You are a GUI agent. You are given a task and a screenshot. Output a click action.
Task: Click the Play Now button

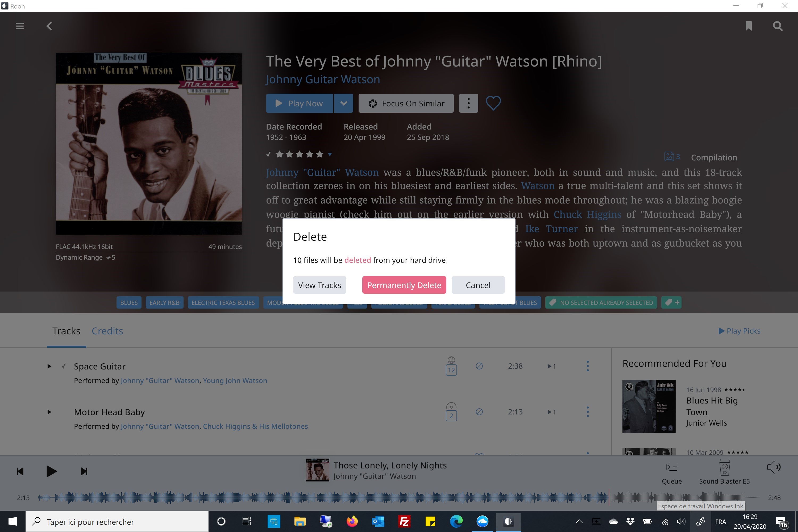coord(299,103)
